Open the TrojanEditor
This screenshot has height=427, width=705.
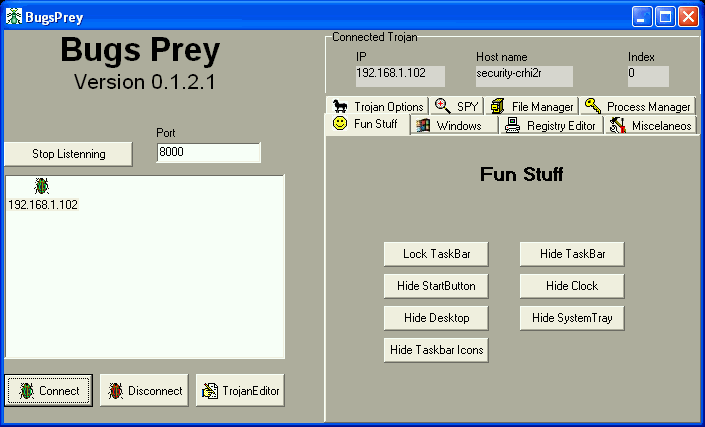(x=240, y=391)
